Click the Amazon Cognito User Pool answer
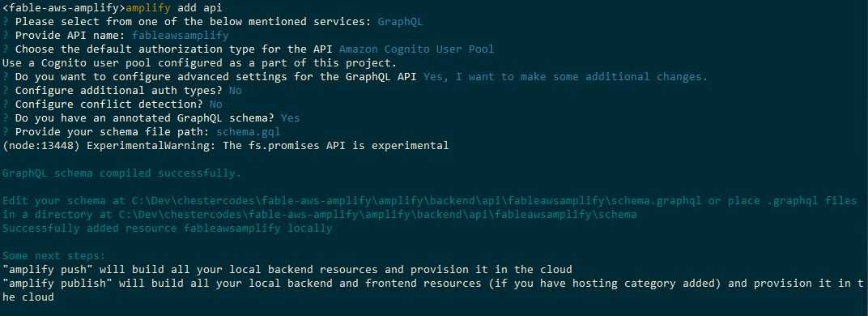 [416, 49]
